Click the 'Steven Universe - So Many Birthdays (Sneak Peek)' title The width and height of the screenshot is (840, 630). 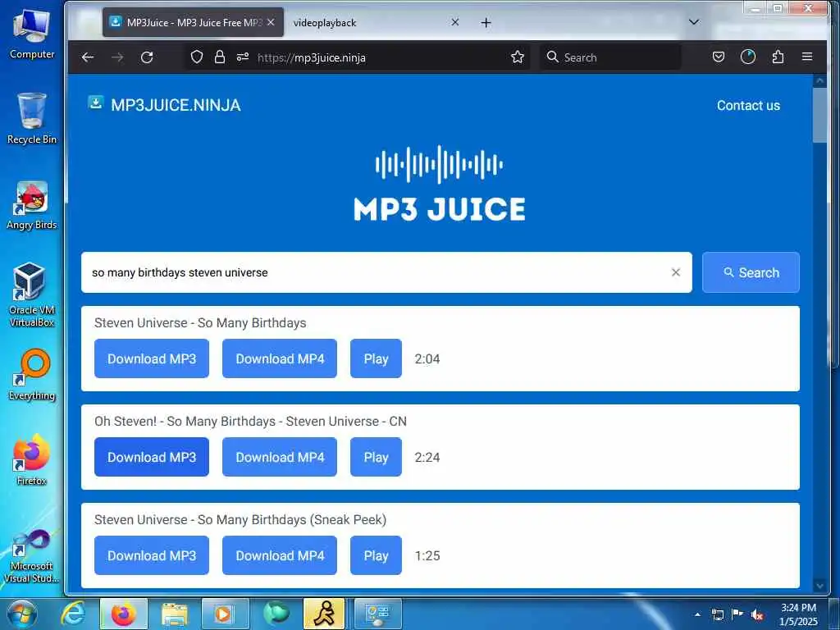(240, 519)
